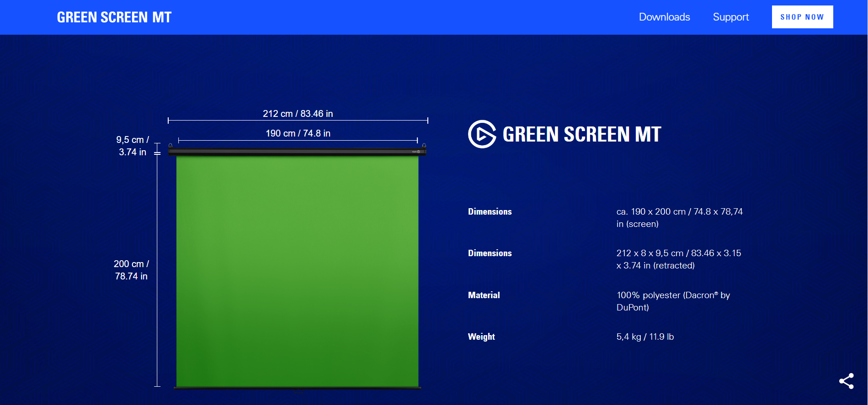Click the SHOP NOW button

pos(802,17)
